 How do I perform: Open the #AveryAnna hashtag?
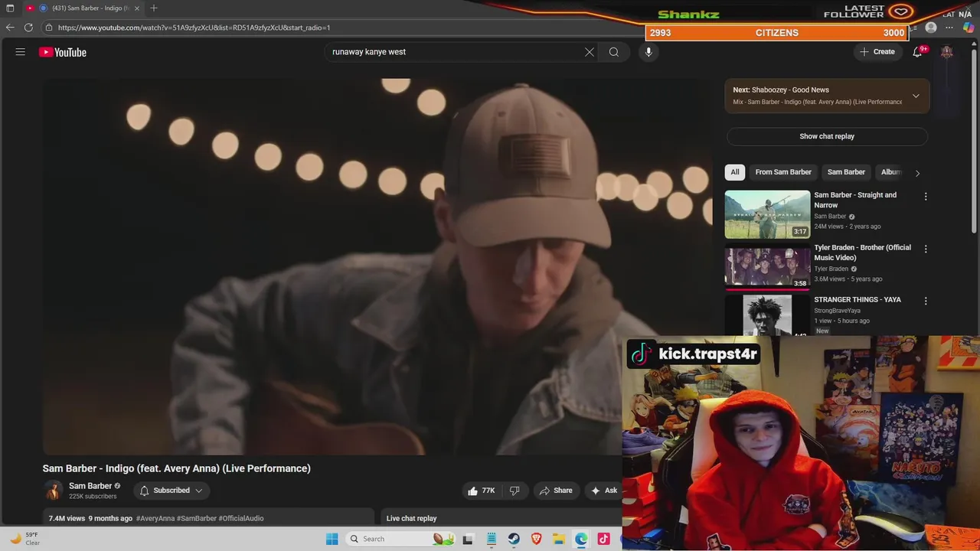pos(155,518)
